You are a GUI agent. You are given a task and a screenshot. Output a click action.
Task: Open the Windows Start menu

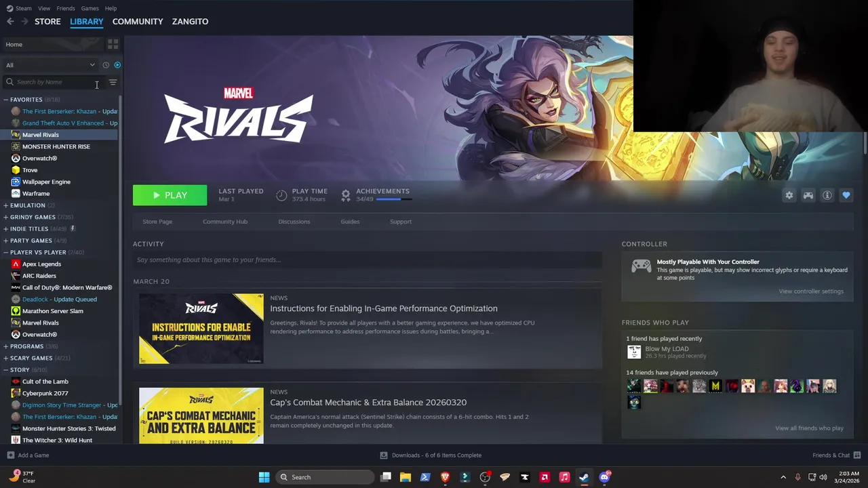[264, 477]
